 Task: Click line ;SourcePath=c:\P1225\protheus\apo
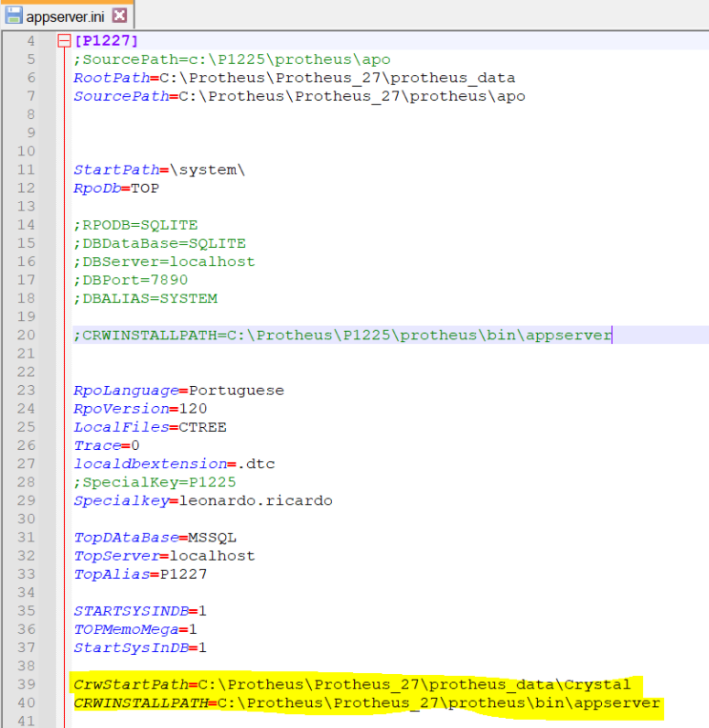(x=232, y=59)
